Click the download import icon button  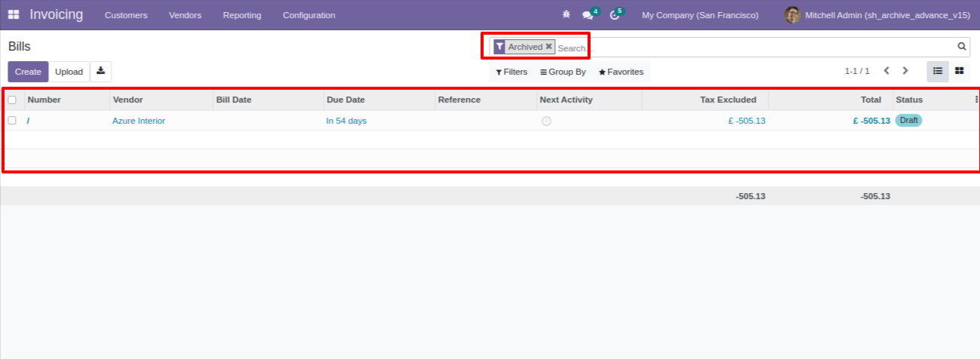tap(101, 72)
